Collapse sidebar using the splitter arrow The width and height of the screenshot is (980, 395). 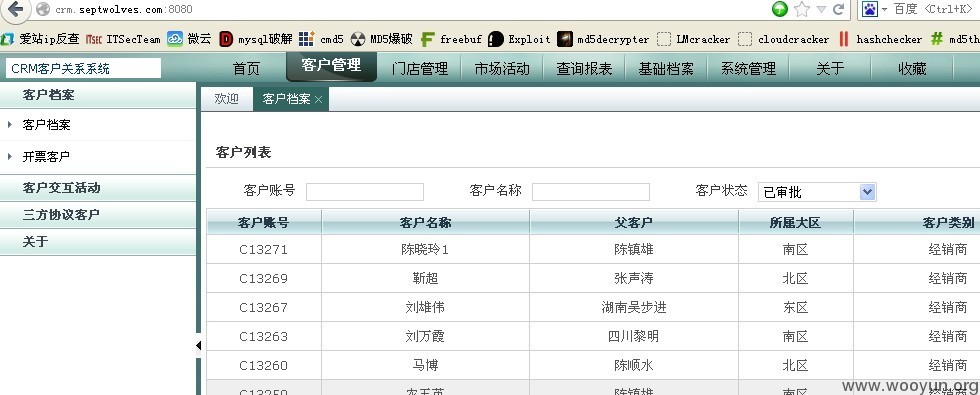198,345
